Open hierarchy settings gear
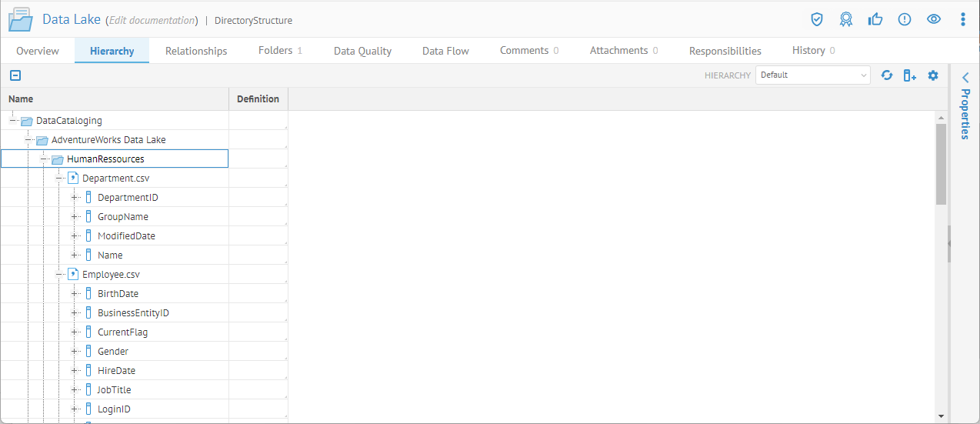Viewport: 980px width, 424px height. pos(933,75)
